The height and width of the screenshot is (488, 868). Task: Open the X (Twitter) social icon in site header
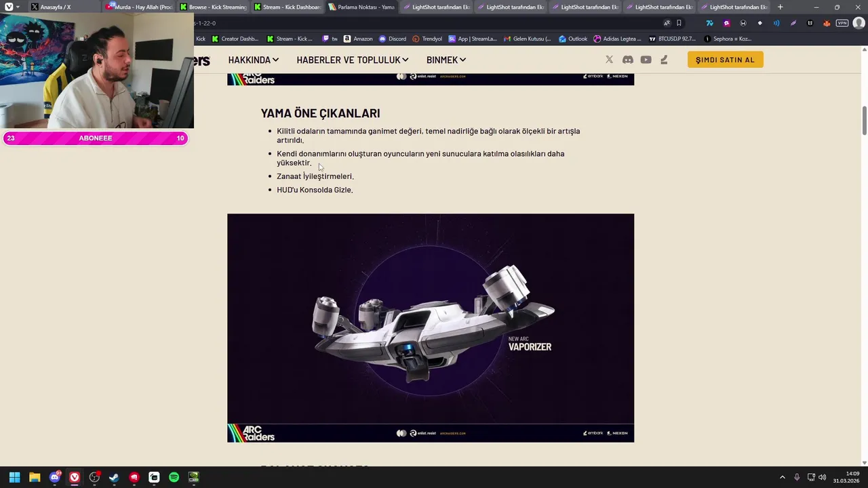click(x=609, y=60)
